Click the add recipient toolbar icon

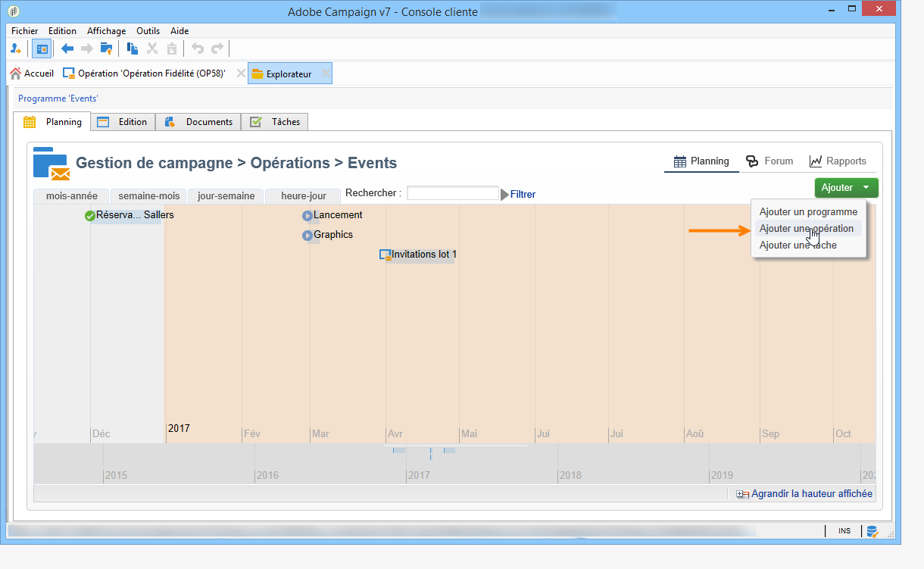coord(15,48)
